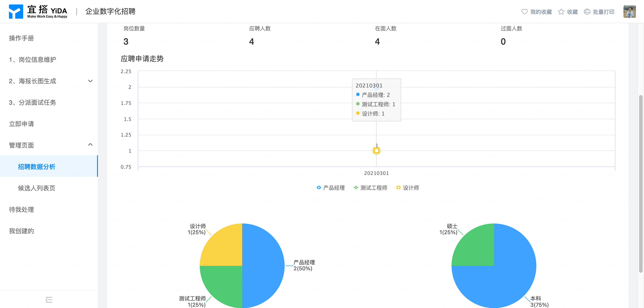The height and width of the screenshot is (308, 644).
Task: Click the YiDA logo icon
Action: tap(16, 11)
